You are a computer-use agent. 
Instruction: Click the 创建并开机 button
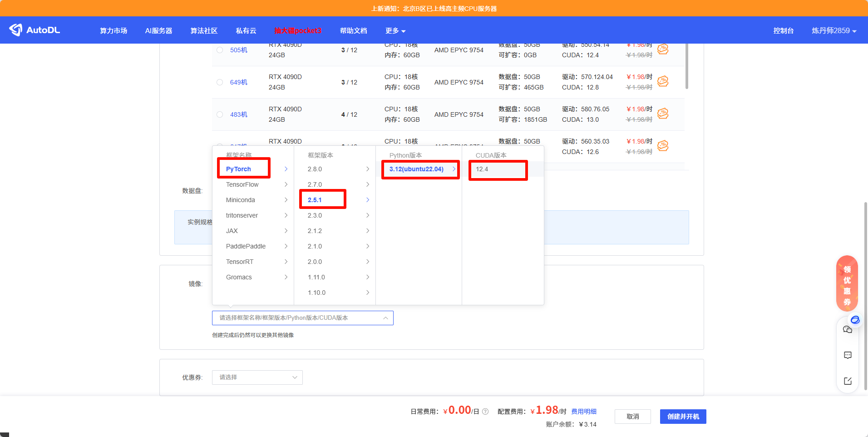pos(683,417)
